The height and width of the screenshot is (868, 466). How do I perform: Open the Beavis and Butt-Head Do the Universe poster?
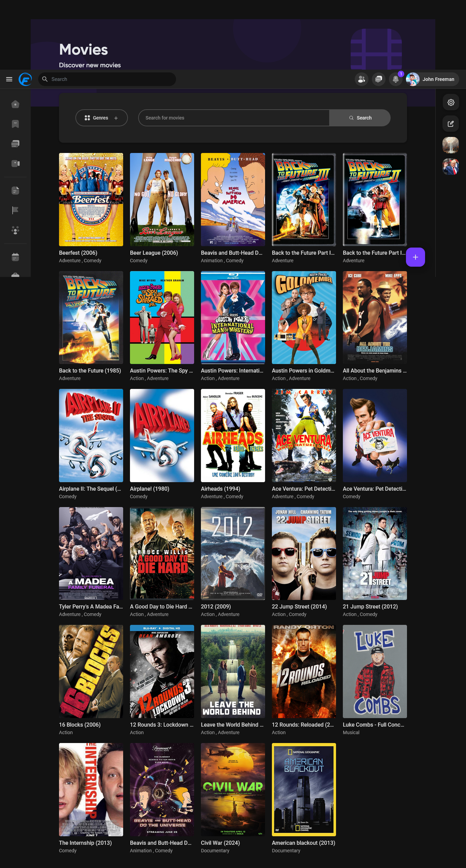162,790
